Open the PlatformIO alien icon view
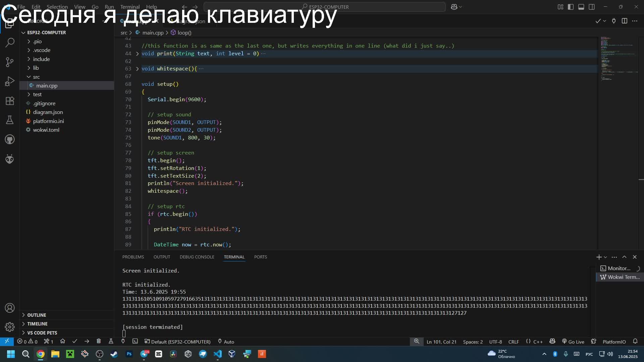Screen dimensions: 644x362 [10, 159]
